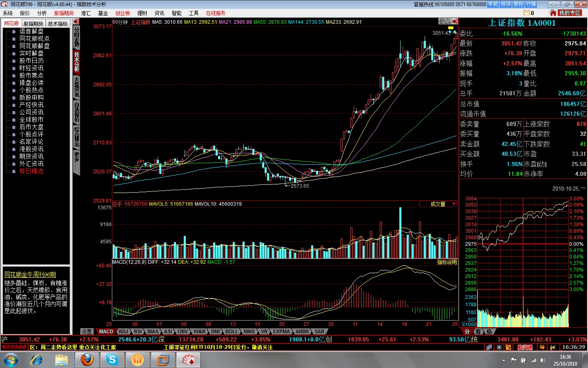This screenshot has height=368, width=588.
Task: Select the BOLL indicator tab
Action: [x=232, y=332]
